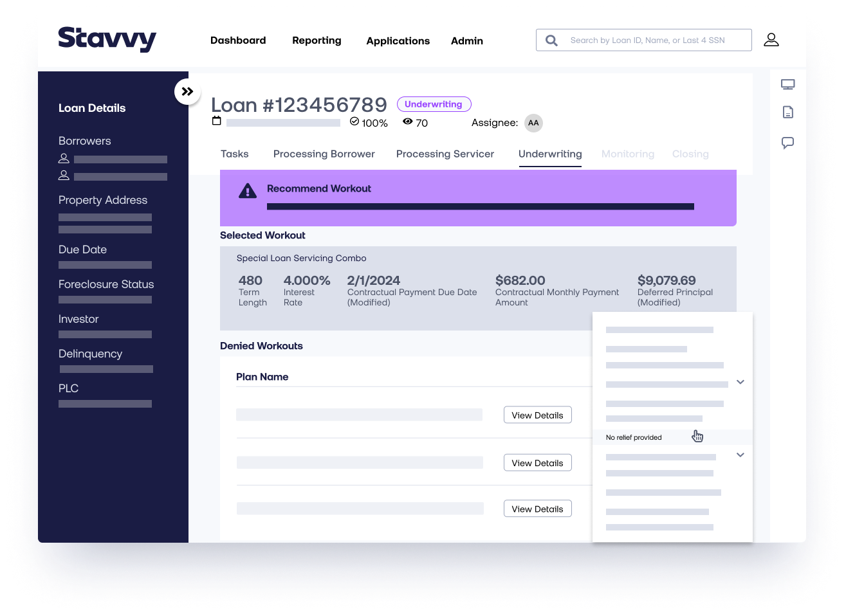
Task: Click the search magnifier icon
Action: point(551,41)
